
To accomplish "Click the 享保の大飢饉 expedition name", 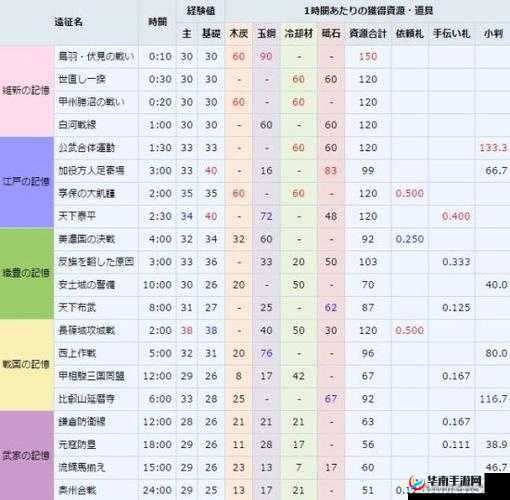I will coord(87,193).
